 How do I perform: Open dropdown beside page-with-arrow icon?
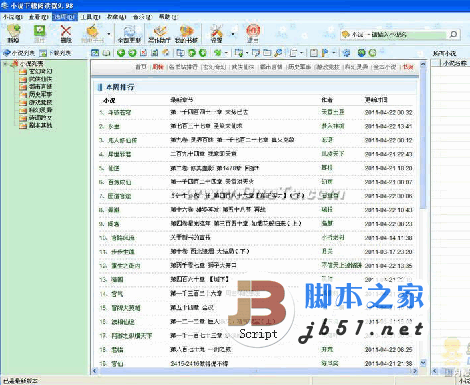247,53
